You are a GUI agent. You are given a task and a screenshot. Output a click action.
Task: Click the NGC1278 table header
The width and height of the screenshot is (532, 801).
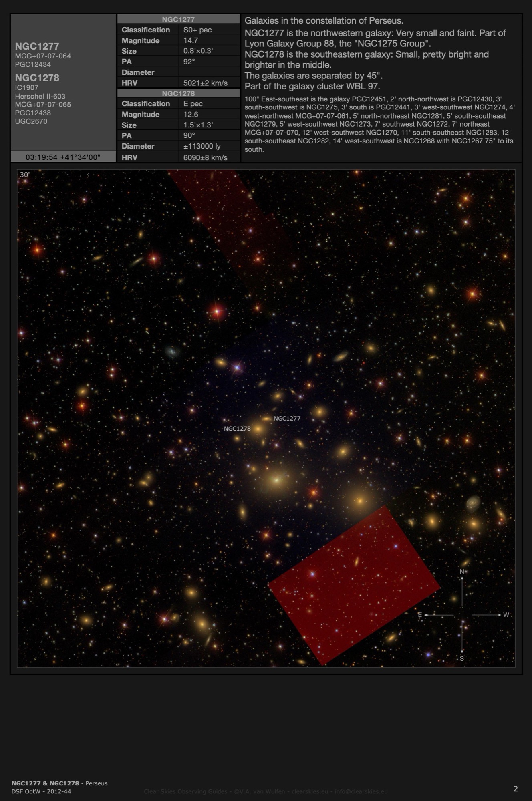coord(178,93)
